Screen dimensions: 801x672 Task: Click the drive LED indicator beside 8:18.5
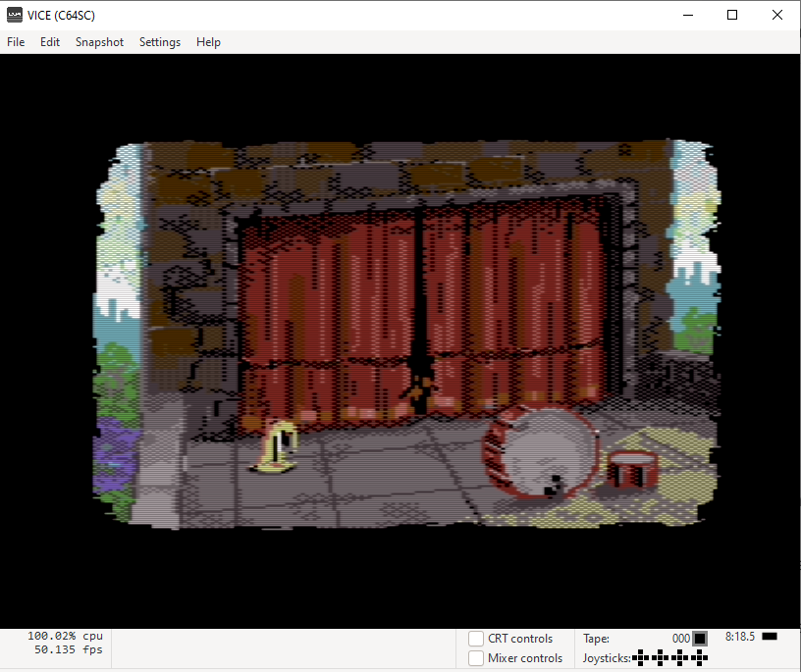click(770, 637)
